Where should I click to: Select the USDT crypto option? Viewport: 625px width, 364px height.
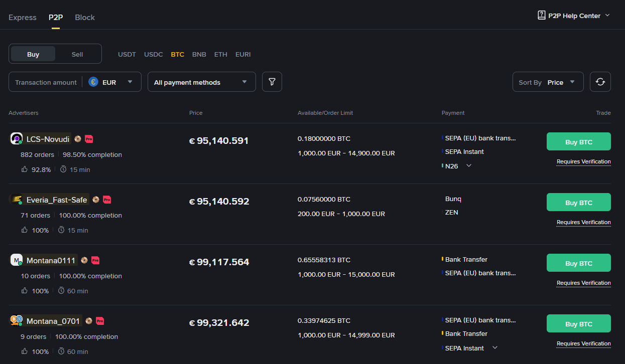click(127, 54)
